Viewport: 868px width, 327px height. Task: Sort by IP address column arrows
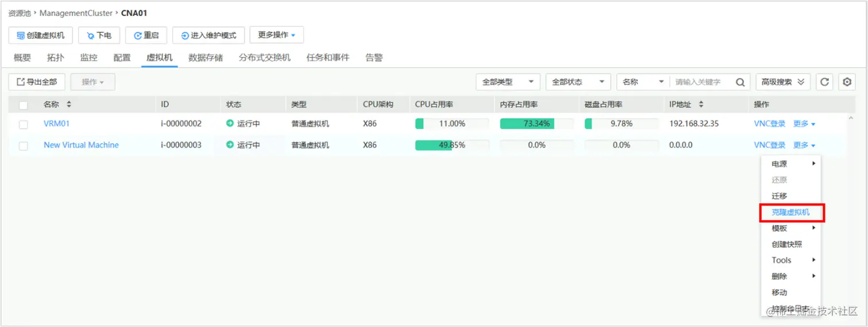(x=701, y=104)
